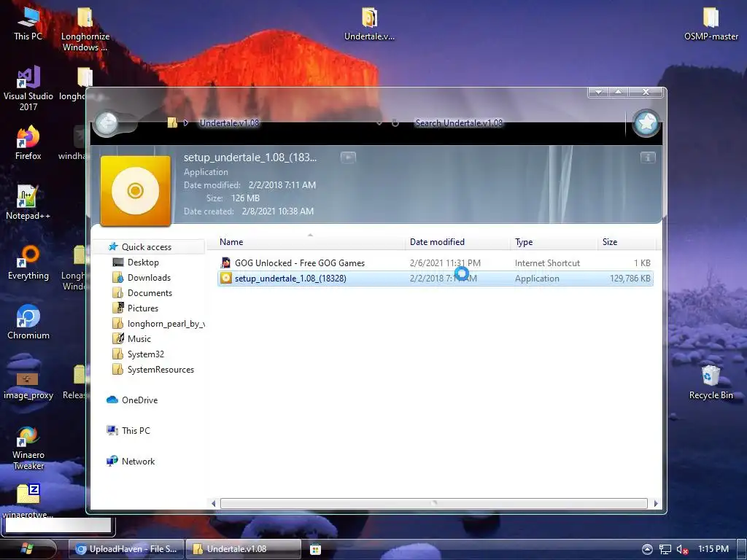Viewport: 747px width, 560px height.
Task: Click the horizontal scrollbar right arrow
Action: tap(656, 503)
